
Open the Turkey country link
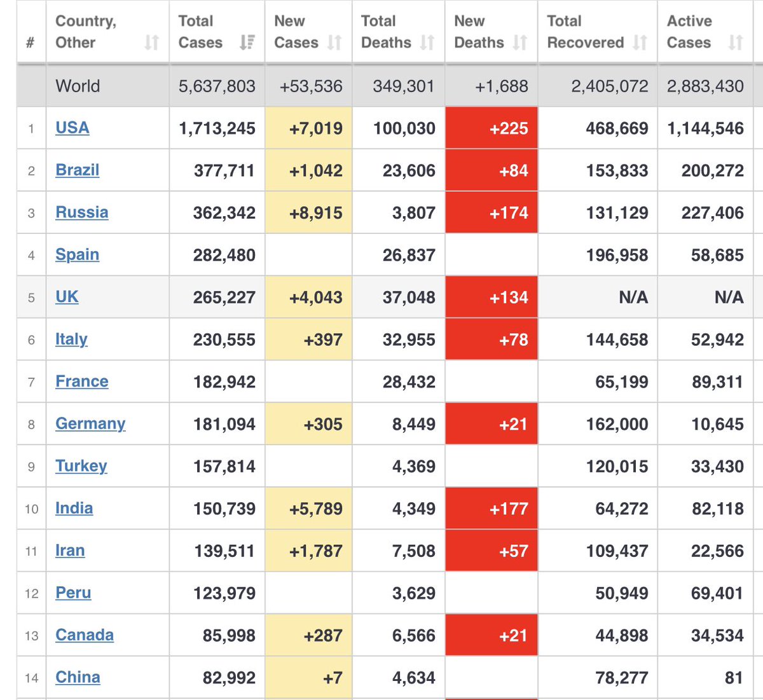81,466
